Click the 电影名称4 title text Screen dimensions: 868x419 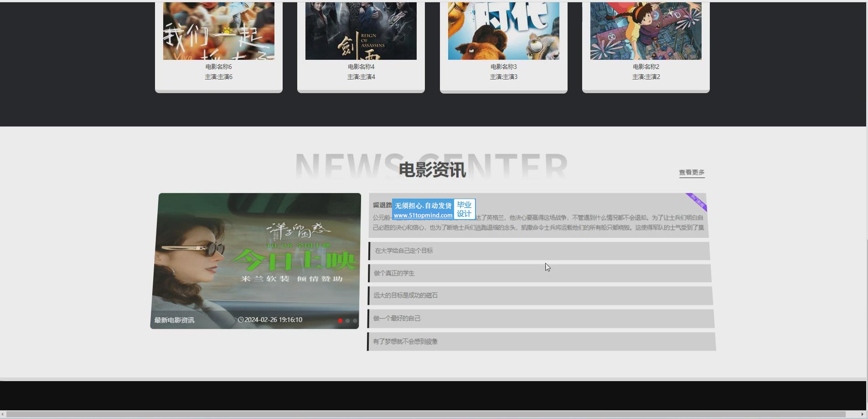click(x=361, y=66)
